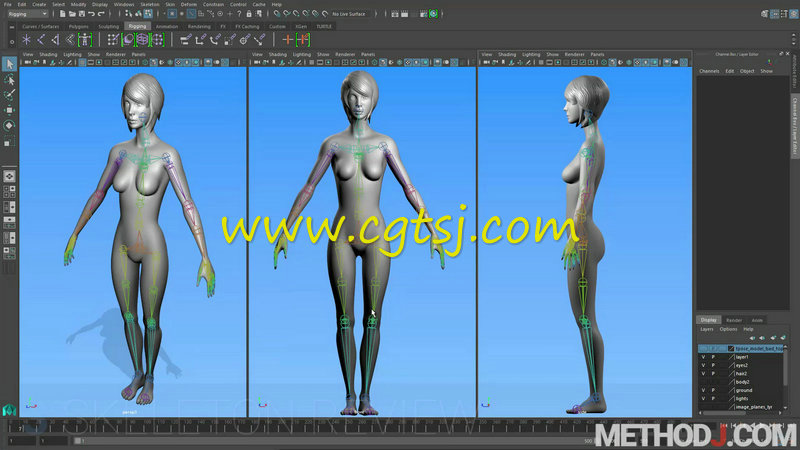Click the Create Lattice shelf icon

(158, 39)
